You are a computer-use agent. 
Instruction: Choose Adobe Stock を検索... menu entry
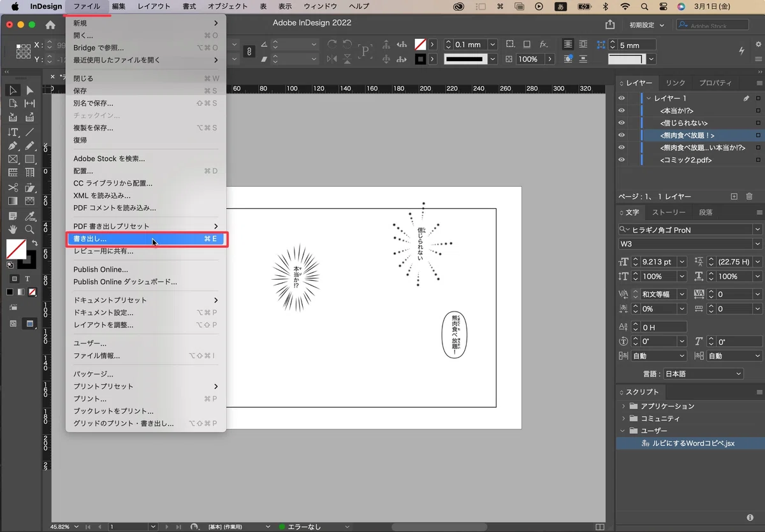tap(146, 159)
